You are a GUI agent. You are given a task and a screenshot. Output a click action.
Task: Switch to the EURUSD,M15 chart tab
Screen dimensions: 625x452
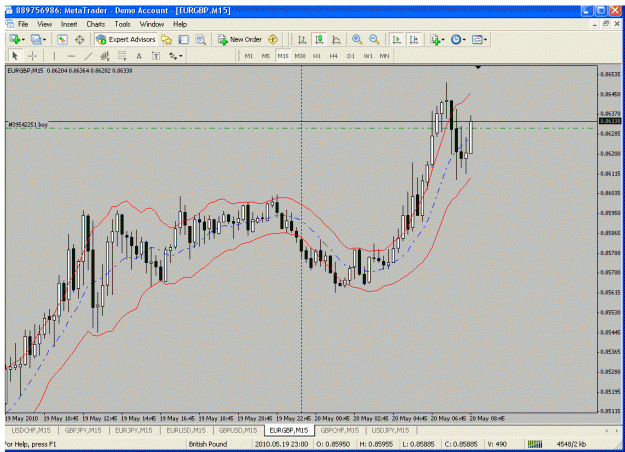pyautogui.click(x=186, y=430)
